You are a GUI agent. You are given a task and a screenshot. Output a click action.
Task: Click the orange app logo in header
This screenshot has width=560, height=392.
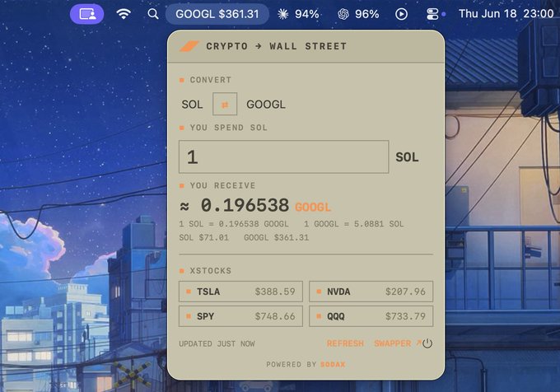click(x=189, y=46)
